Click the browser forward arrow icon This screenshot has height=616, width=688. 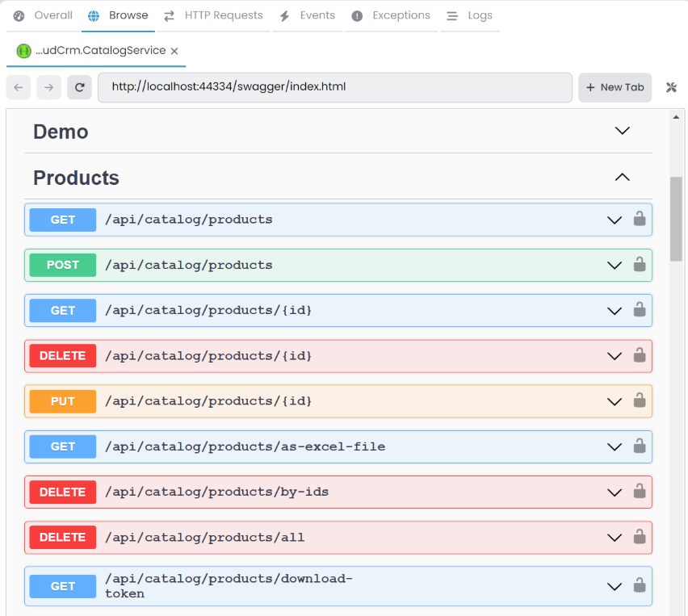tap(48, 87)
